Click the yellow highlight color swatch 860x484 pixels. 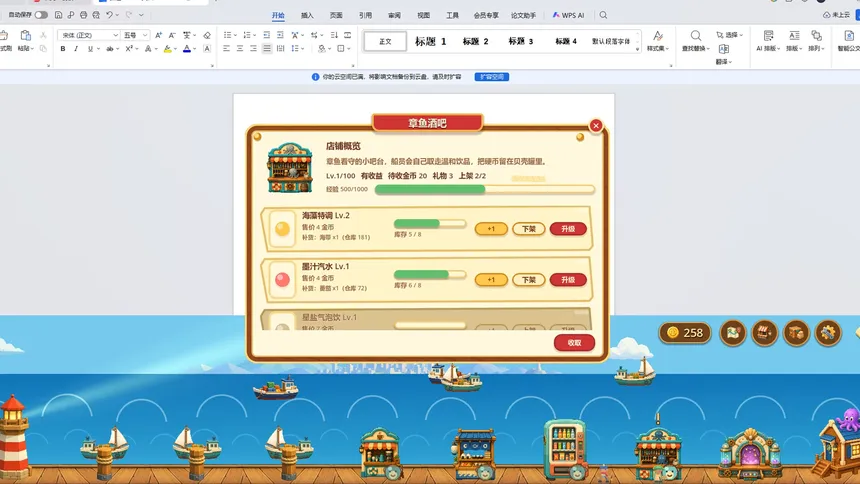pyautogui.click(x=168, y=49)
